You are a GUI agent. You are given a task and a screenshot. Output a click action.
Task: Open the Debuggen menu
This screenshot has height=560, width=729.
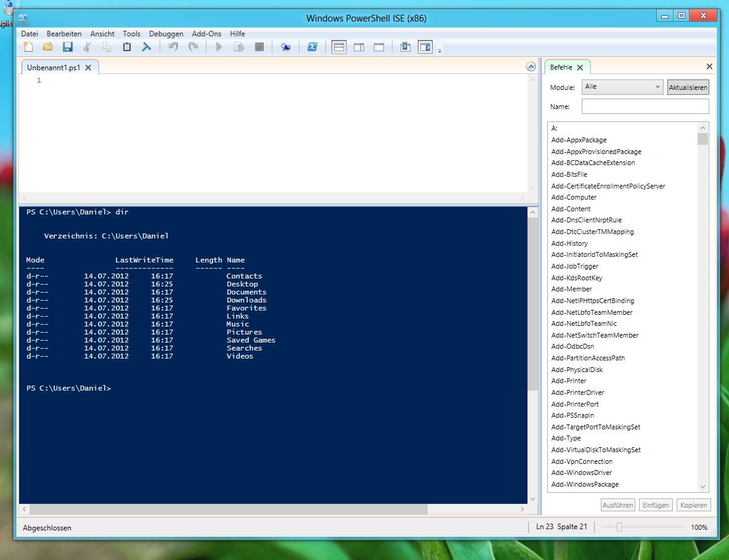[x=166, y=33]
